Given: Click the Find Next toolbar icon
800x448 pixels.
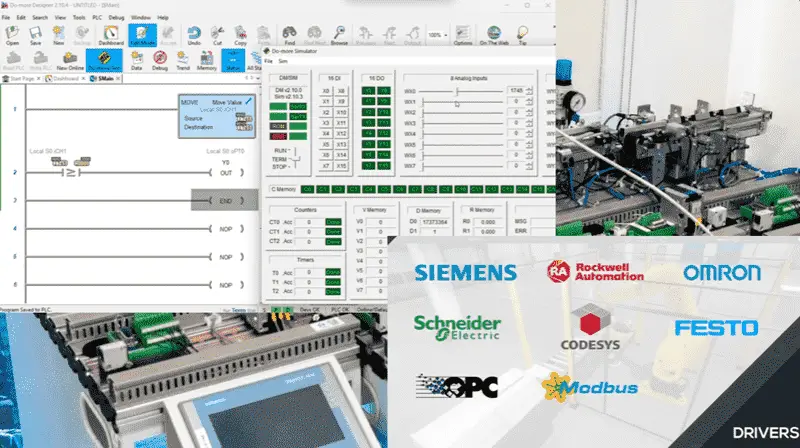Looking at the screenshot, I should tap(314, 35).
